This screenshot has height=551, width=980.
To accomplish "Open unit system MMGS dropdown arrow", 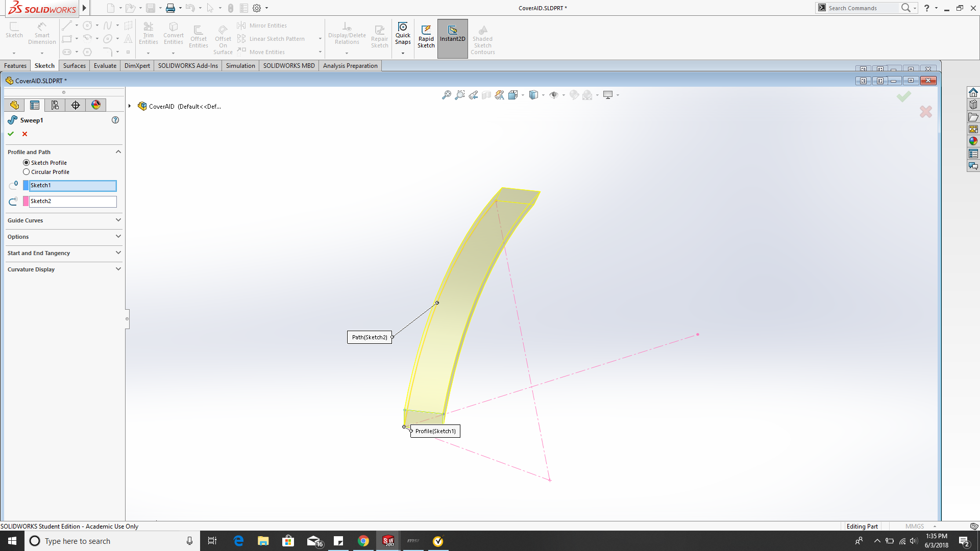I will 935,527.
